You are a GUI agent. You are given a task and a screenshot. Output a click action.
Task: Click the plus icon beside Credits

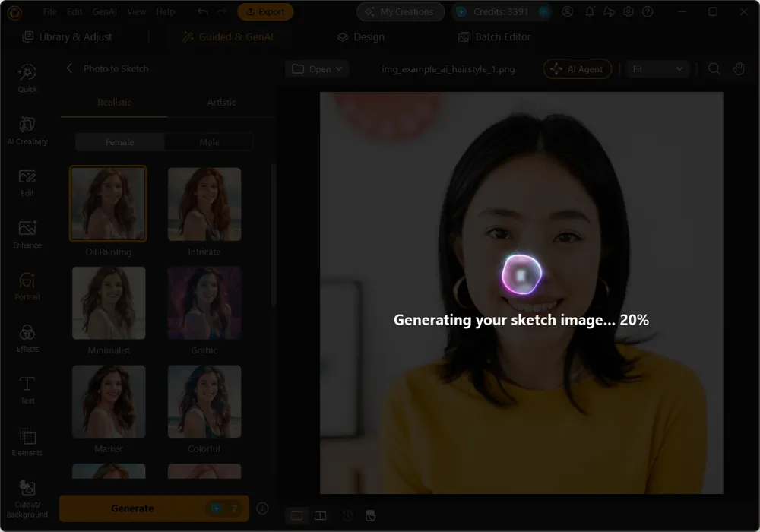pyautogui.click(x=544, y=11)
